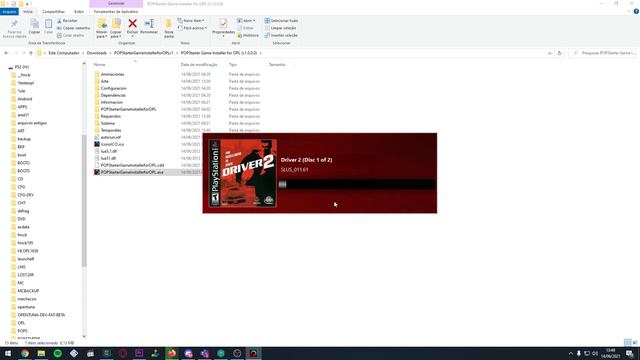This screenshot has width=640, height=360.
Task: Open the Arquivo tab
Action: [9, 11]
